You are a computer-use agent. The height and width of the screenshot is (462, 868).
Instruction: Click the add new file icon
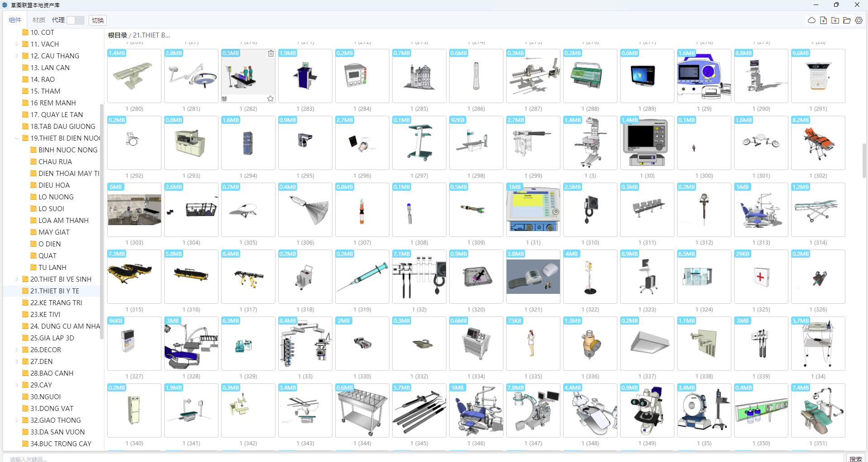tap(823, 20)
